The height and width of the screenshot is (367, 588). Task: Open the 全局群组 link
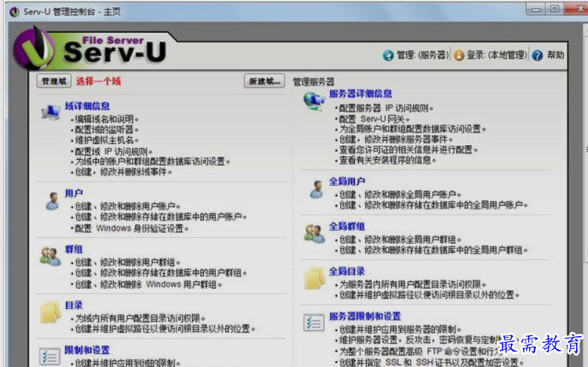(347, 226)
